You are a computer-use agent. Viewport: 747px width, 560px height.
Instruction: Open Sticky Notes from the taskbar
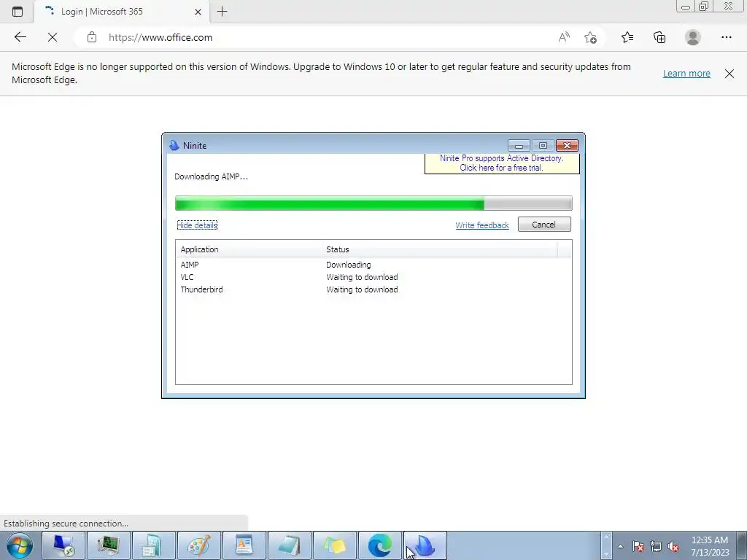[334, 545]
